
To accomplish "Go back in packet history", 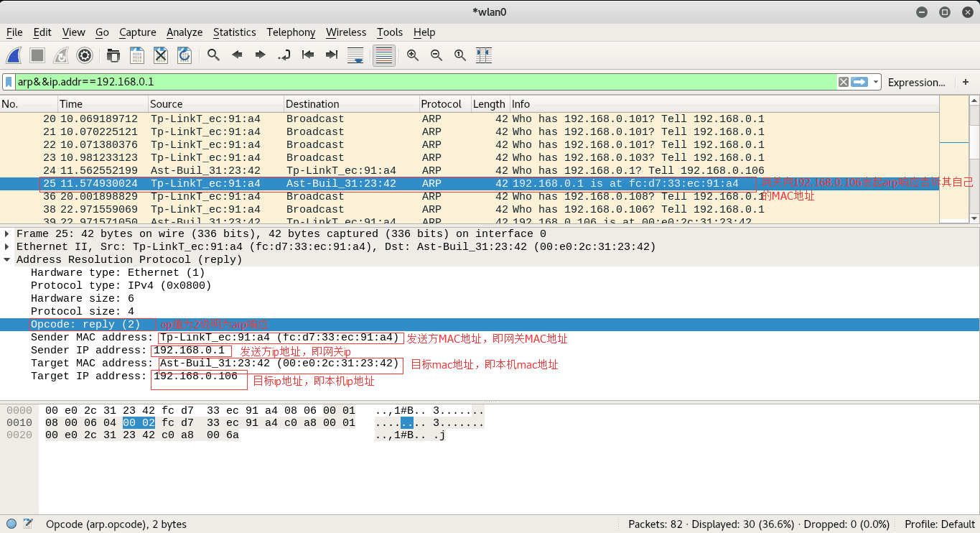I will click(237, 55).
